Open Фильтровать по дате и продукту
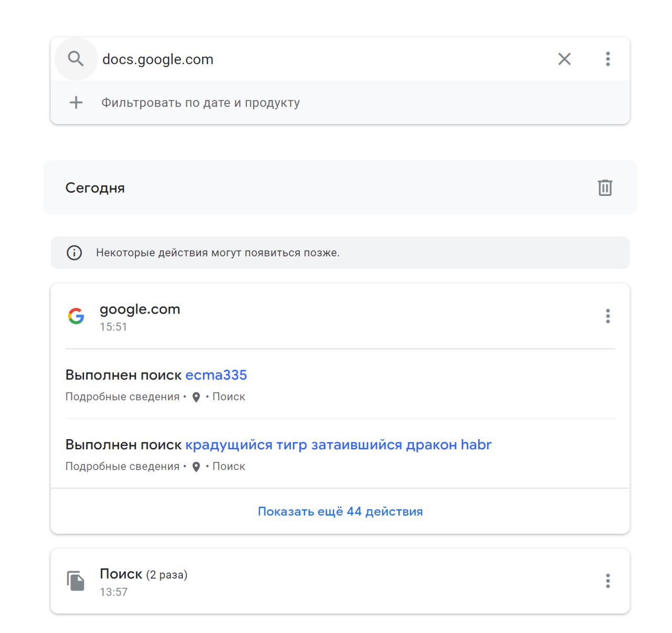Screen dimensions: 672x633 coord(201,102)
